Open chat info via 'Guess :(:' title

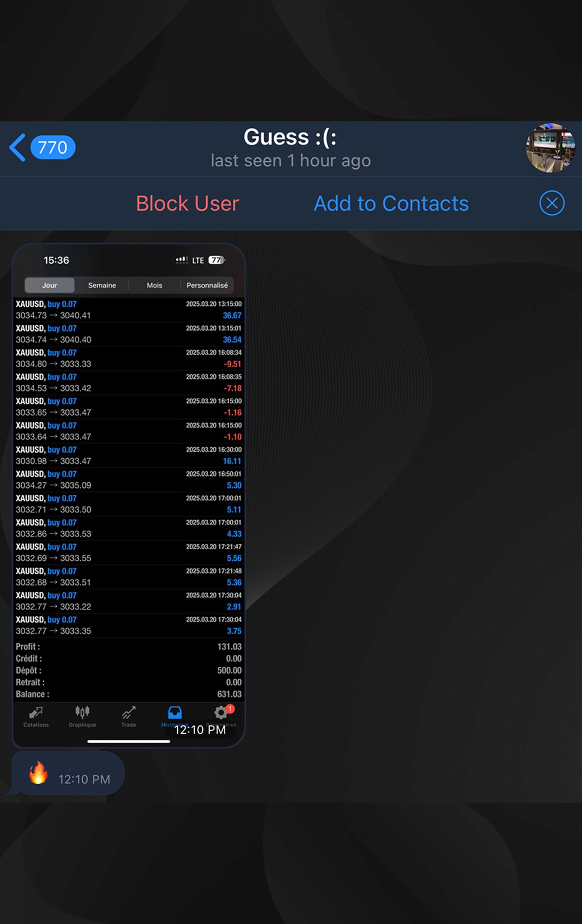click(x=290, y=138)
